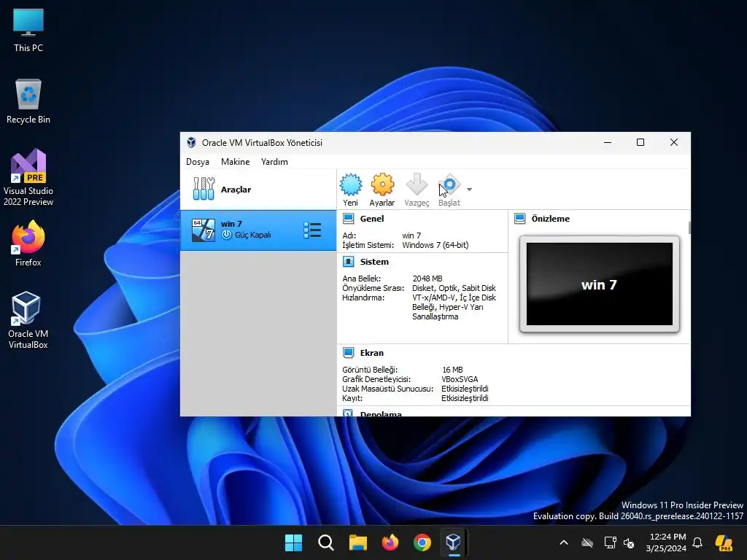Click the details pane vertical scrollbar

(x=689, y=227)
